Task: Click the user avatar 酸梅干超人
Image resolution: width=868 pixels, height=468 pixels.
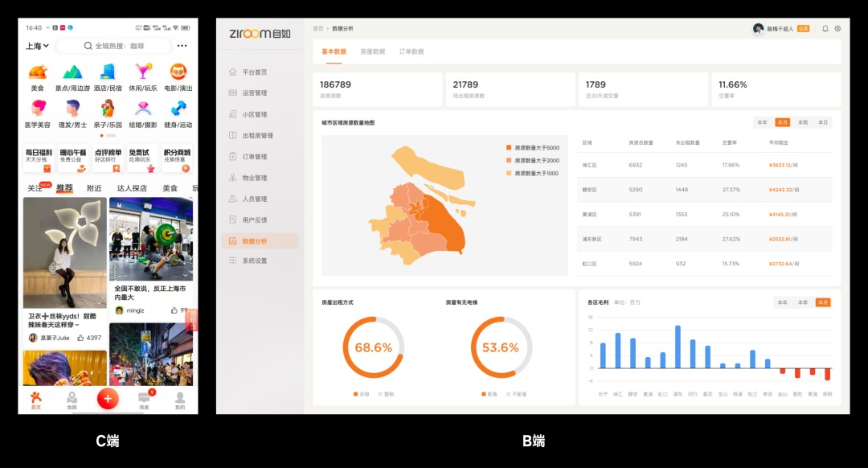Action: (x=758, y=28)
